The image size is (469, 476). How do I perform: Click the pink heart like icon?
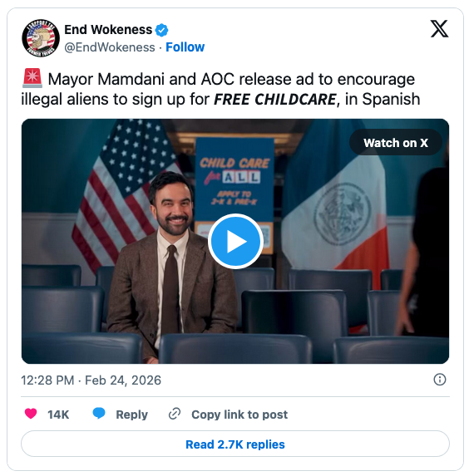click(31, 414)
